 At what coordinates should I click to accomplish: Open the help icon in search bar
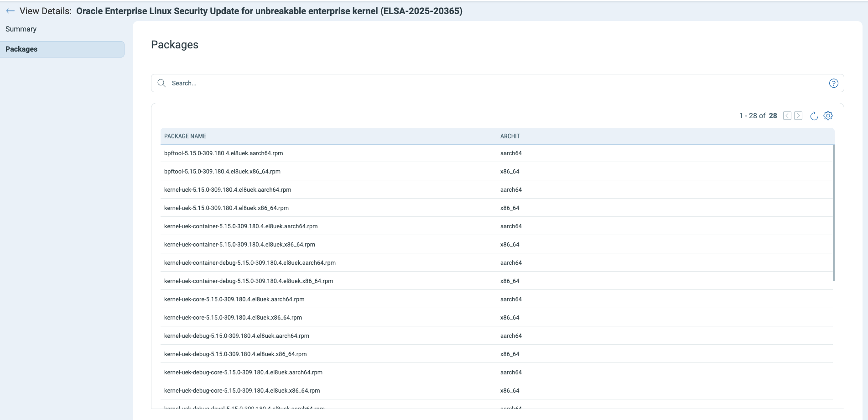click(x=833, y=83)
